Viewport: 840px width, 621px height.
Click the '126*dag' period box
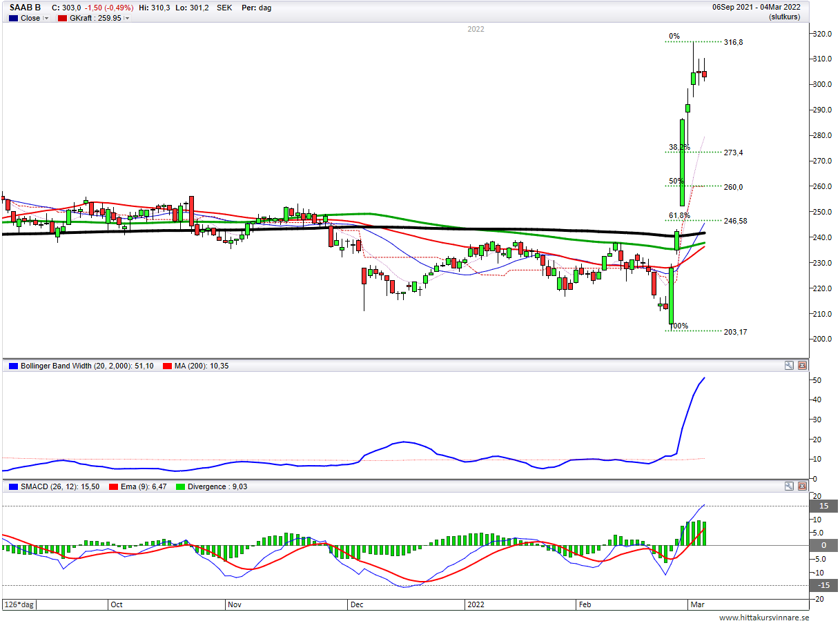pyautogui.click(x=20, y=604)
